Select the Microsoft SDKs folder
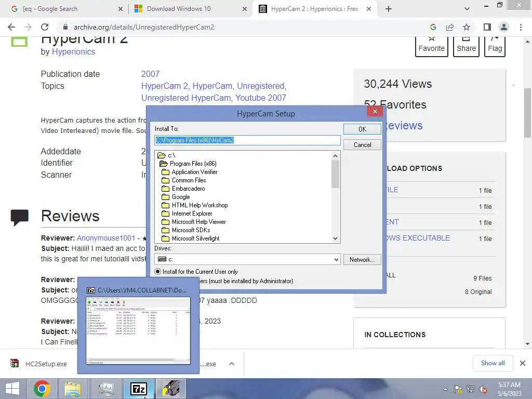Viewport: 532px width, 399px height. pyautogui.click(x=185, y=230)
